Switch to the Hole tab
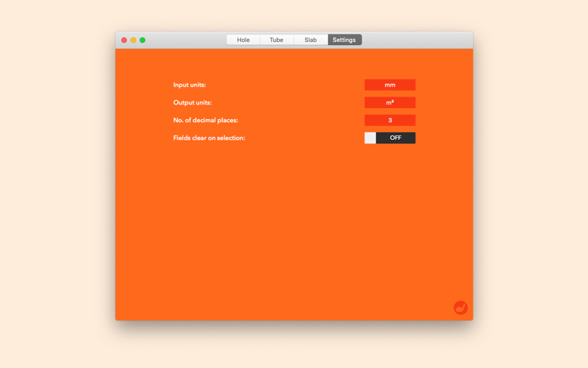The height and width of the screenshot is (368, 588). 243,40
